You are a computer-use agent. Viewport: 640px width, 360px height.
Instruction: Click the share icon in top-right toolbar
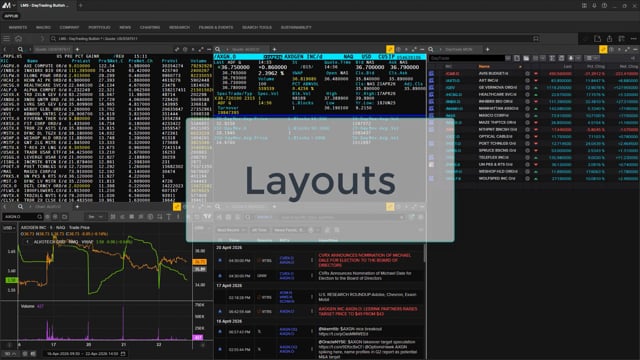[x=609, y=38]
